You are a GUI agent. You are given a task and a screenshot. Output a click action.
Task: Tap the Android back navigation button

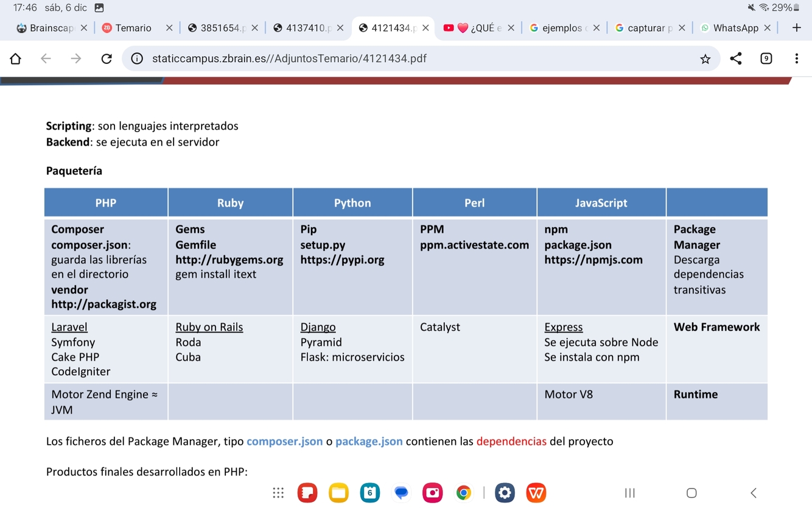754,493
